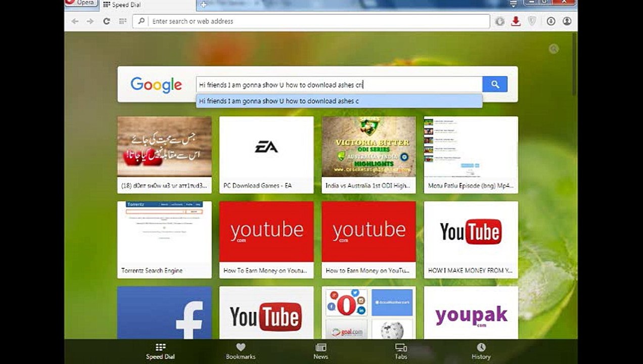Open the Urdu quote speed dial thumbnail
Image resolution: width=643 pixels, height=364 pixels.
point(164,147)
